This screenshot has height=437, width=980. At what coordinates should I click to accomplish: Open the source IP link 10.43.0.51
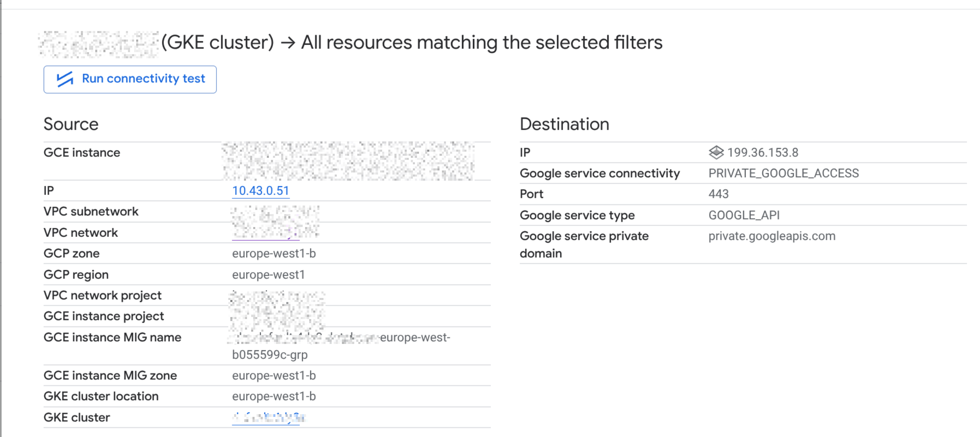tap(261, 191)
